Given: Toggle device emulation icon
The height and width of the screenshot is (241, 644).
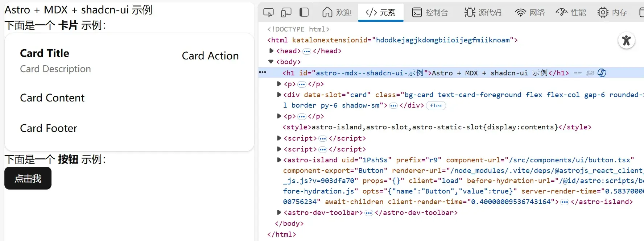Looking at the screenshot, I should coord(286,12).
